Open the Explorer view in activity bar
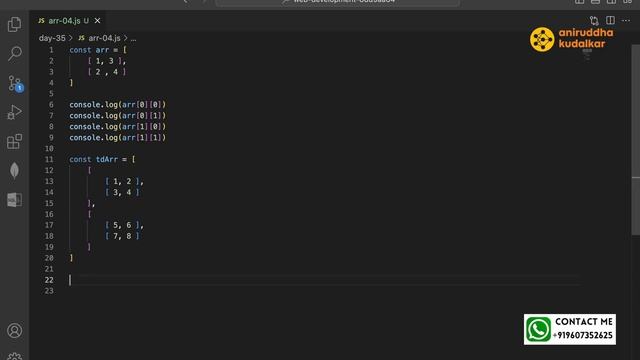 [x=15, y=24]
